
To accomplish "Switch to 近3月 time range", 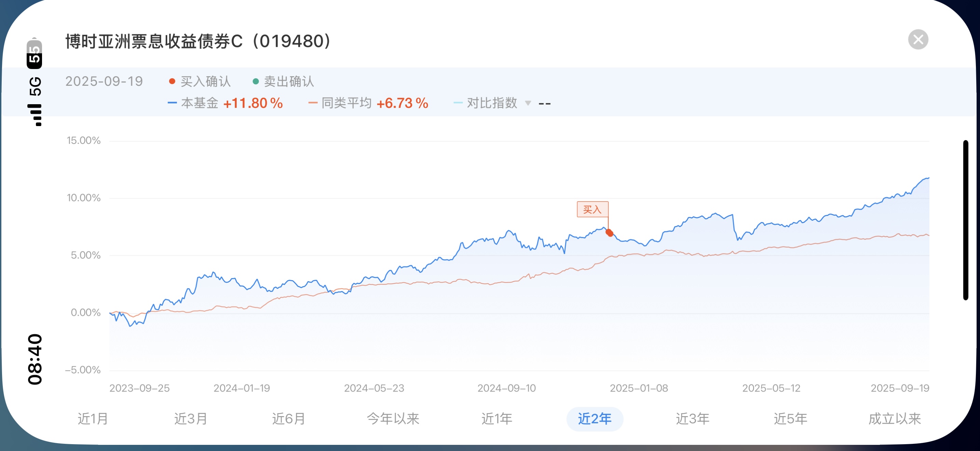I will click(x=191, y=419).
